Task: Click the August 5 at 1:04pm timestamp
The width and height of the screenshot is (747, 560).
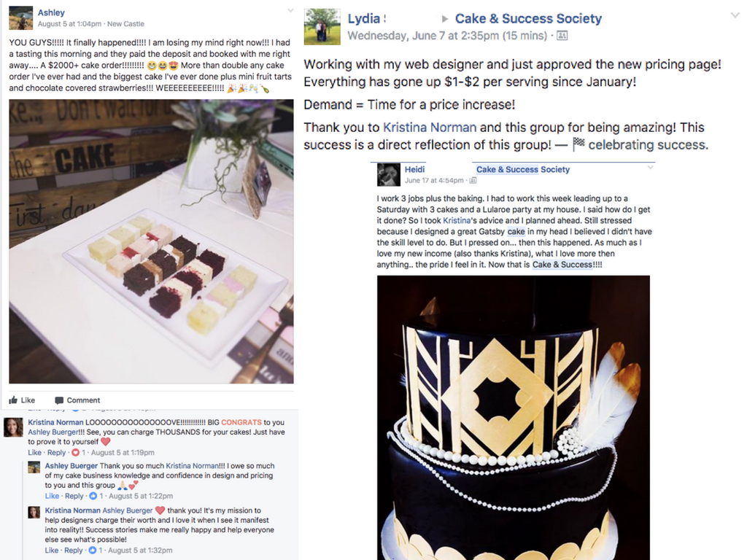Action: [69, 24]
